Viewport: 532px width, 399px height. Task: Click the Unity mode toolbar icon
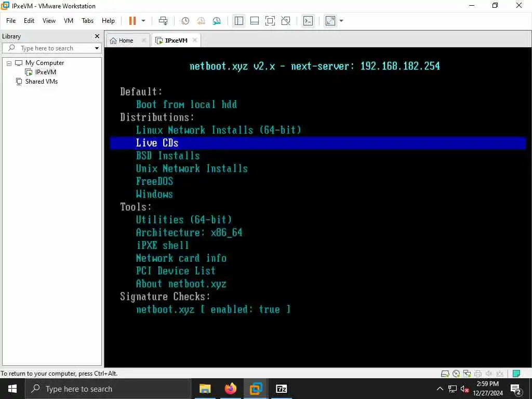tap(286, 21)
